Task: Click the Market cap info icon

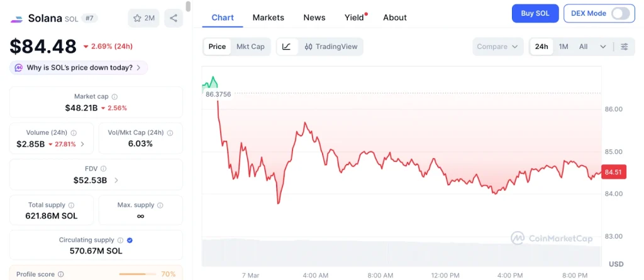Action: coord(114,97)
